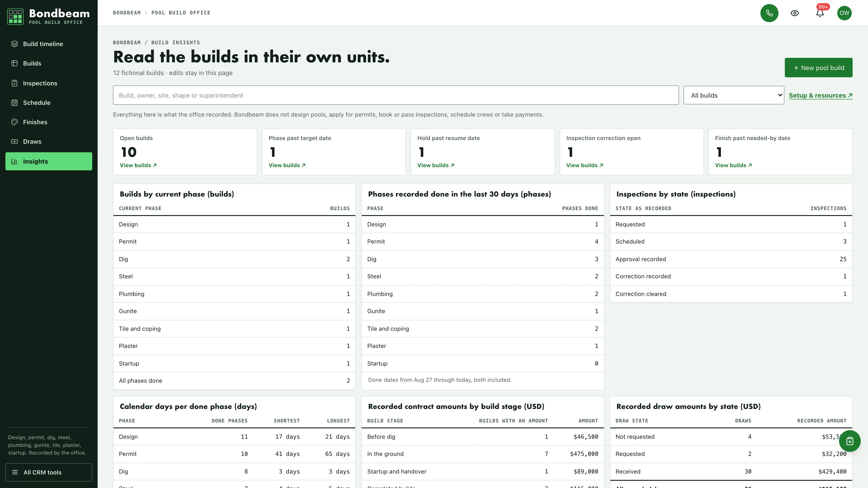Viewport: 868px width, 488px height.
Task: Click the 'Correction cleared' inspections row
Action: click(x=731, y=294)
